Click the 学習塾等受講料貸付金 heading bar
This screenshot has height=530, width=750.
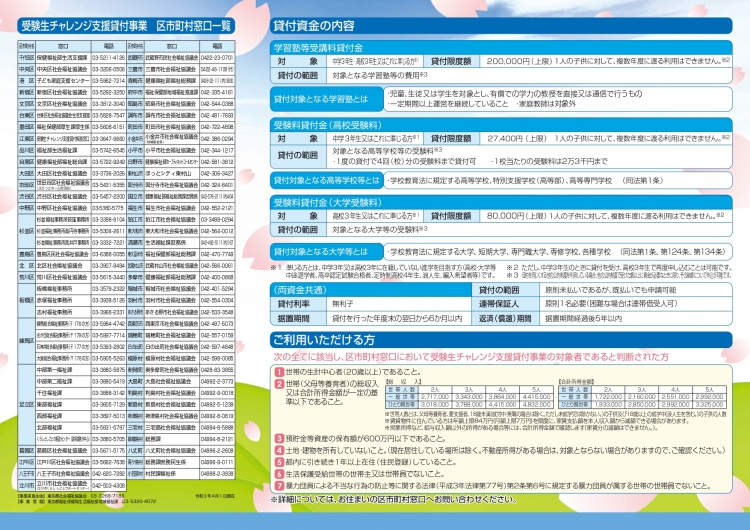[x=320, y=46]
